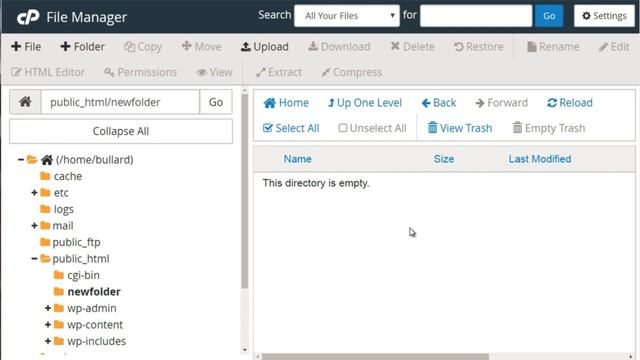
Task: Click Select All
Action: pyautogui.click(x=291, y=128)
